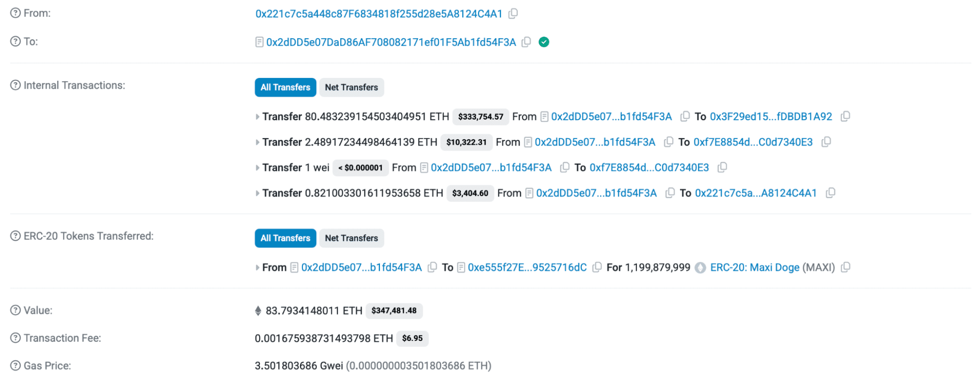980x385 pixels.
Task: Copy the From address to clipboard
Action: (513, 14)
